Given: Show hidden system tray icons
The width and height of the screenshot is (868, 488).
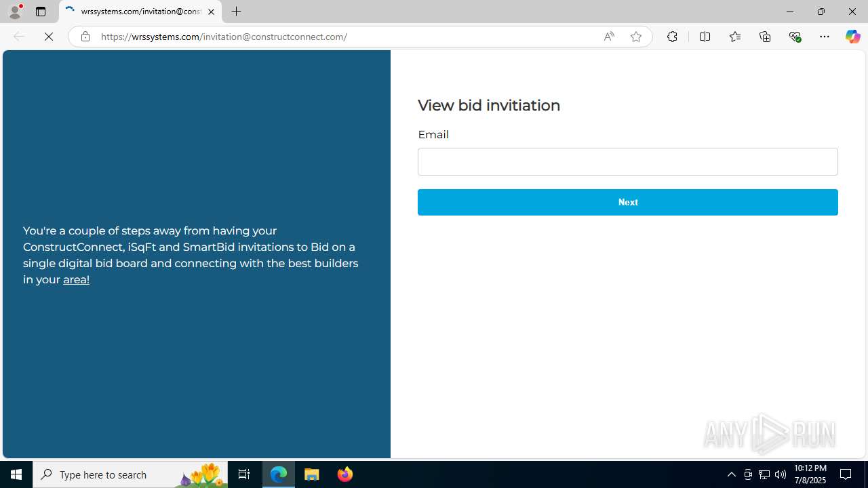Looking at the screenshot, I should coord(731,474).
